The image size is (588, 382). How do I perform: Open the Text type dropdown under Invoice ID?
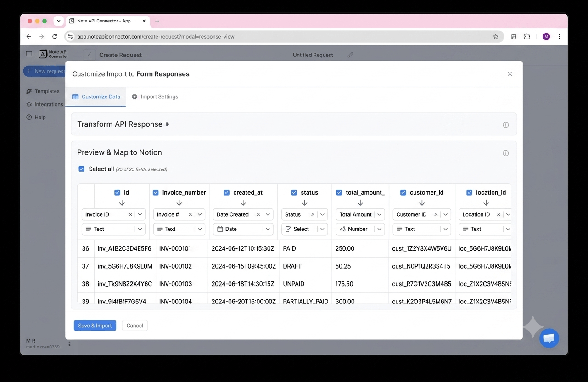coord(113,229)
